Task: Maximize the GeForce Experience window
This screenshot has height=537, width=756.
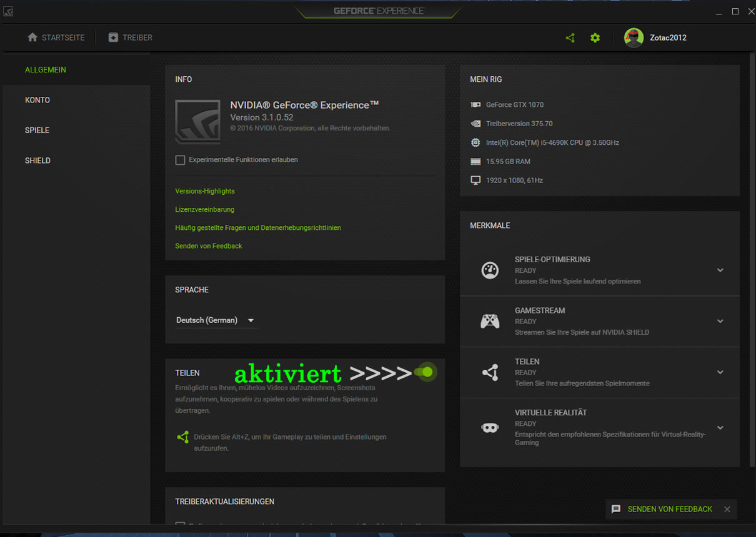Action: pos(735,11)
